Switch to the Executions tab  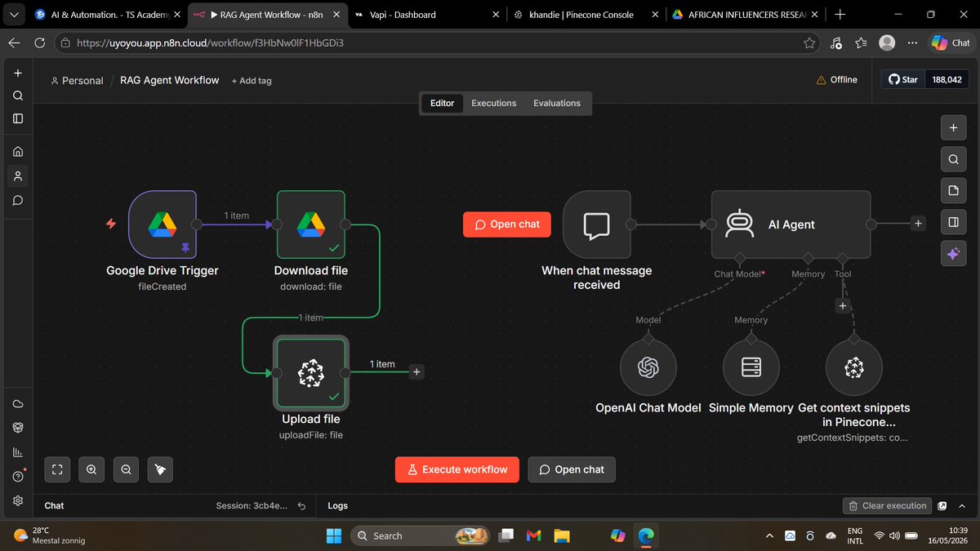point(494,104)
